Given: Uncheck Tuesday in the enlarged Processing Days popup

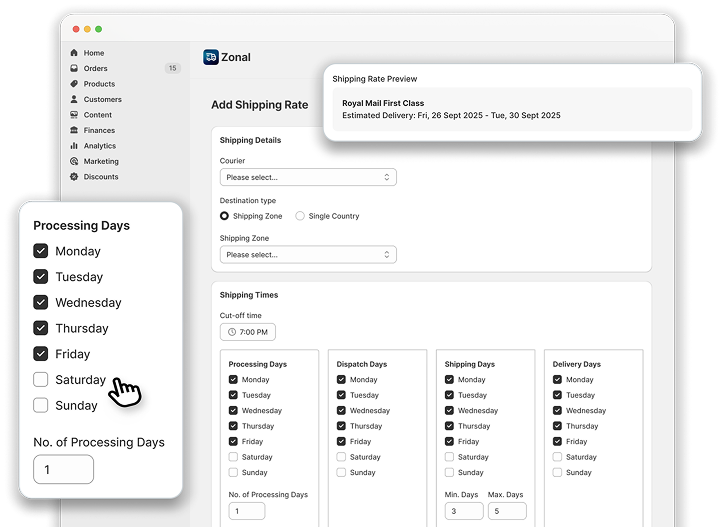Looking at the screenshot, I should [x=41, y=277].
